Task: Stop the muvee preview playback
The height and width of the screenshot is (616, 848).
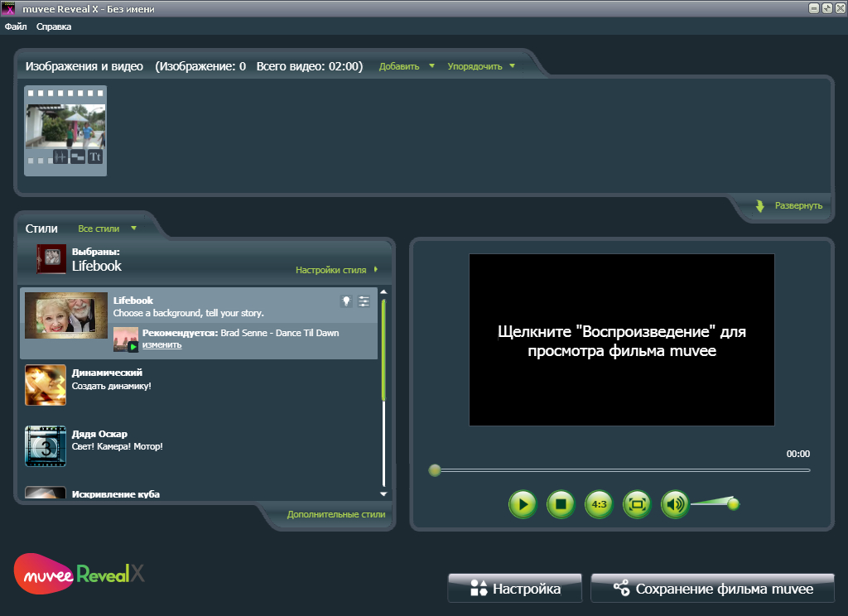Action: pos(561,504)
